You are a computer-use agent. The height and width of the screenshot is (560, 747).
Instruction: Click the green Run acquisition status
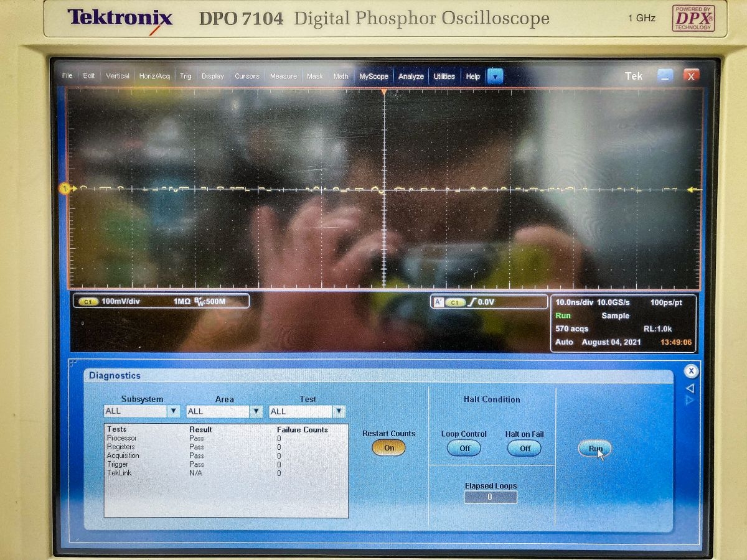563,315
